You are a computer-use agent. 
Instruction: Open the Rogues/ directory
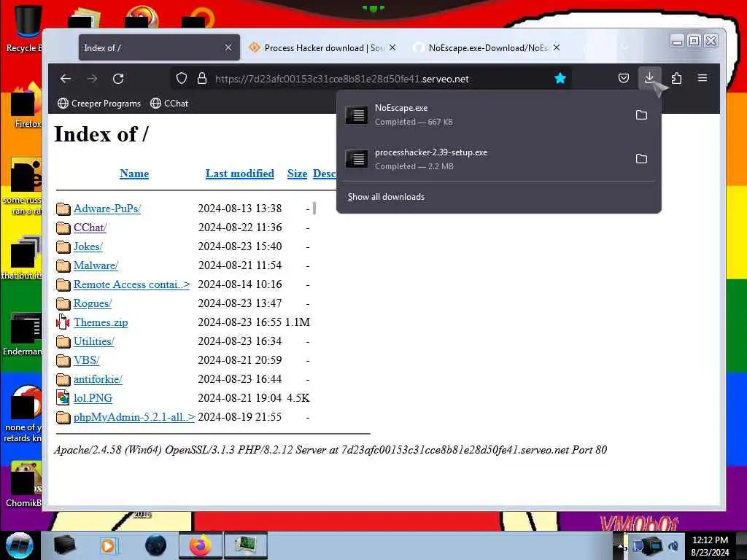[x=93, y=303]
